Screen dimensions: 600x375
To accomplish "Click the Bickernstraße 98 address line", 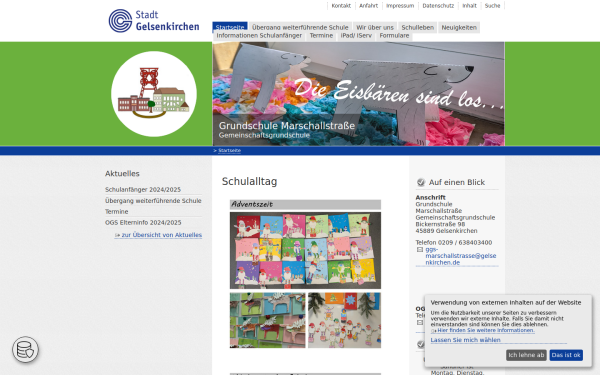I will [440, 224].
